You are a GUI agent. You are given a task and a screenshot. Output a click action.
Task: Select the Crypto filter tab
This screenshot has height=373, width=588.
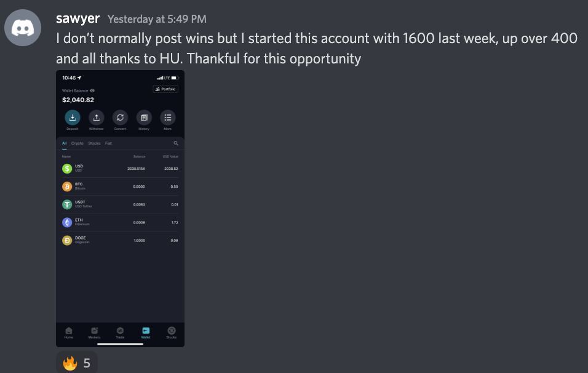(77, 143)
